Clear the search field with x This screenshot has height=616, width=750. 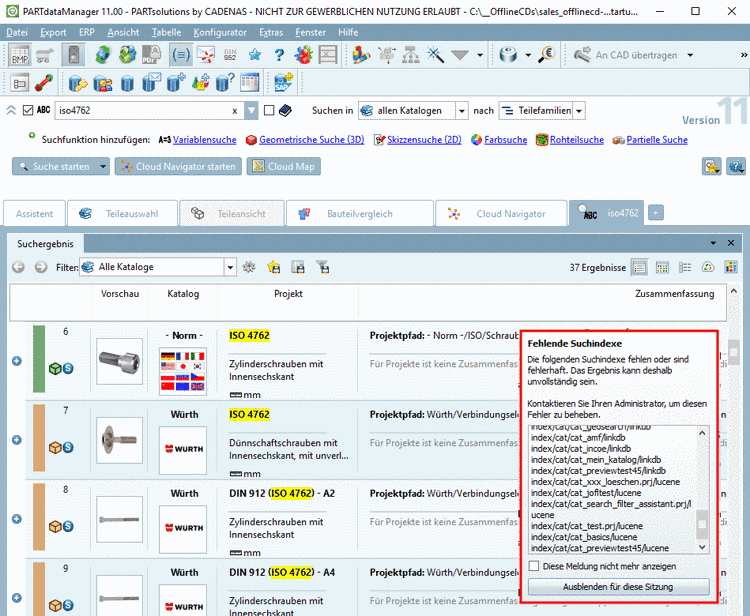tap(235, 111)
